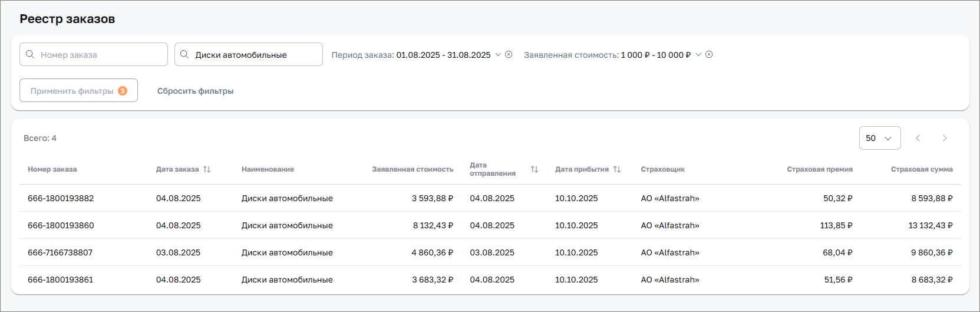Expand the "Период заказа" date range dropdown
Viewport: 980px width, 312px height.
pos(498,54)
